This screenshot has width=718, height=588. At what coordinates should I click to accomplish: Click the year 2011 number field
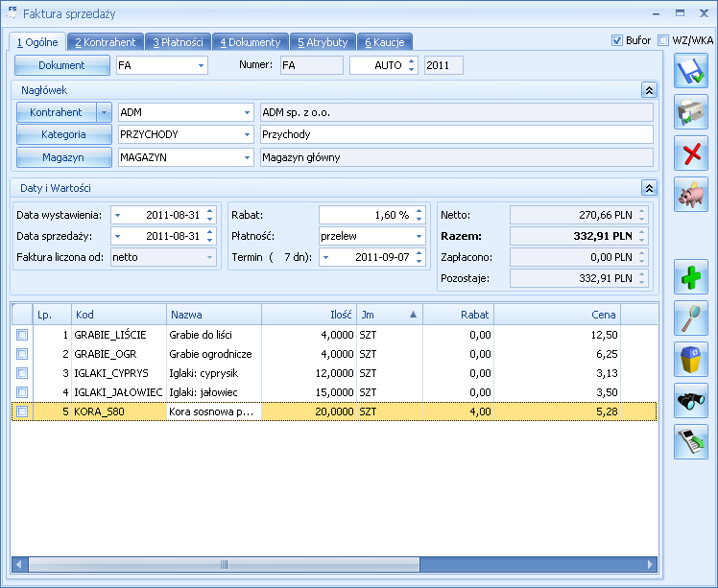pyautogui.click(x=443, y=65)
